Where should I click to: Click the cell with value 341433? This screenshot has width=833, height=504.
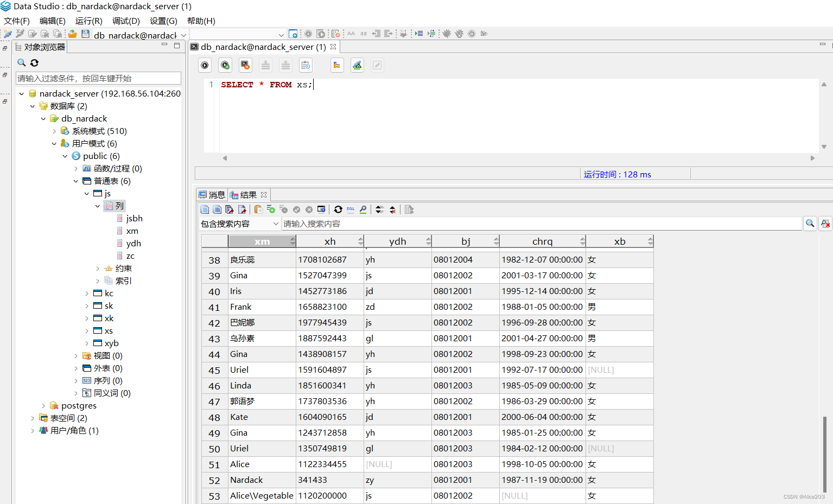click(x=330, y=480)
